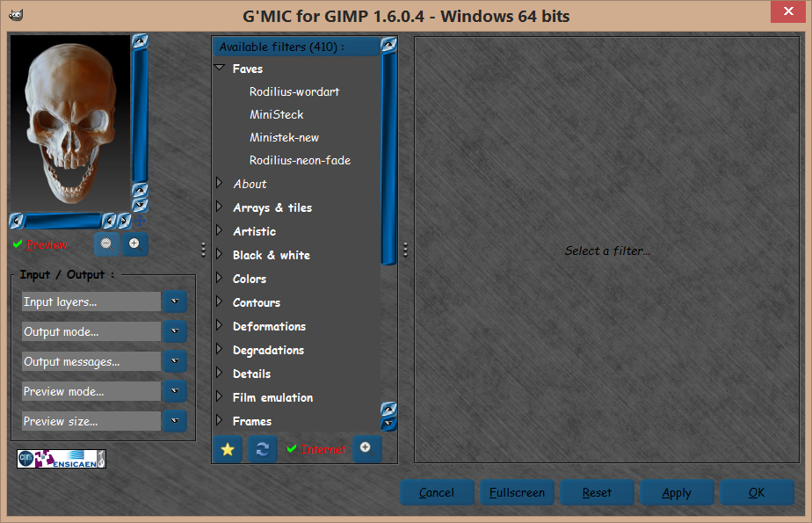This screenshot has height=523, width=812.
Task: Expand the Degradations category triangle
Action: (220, 349)
